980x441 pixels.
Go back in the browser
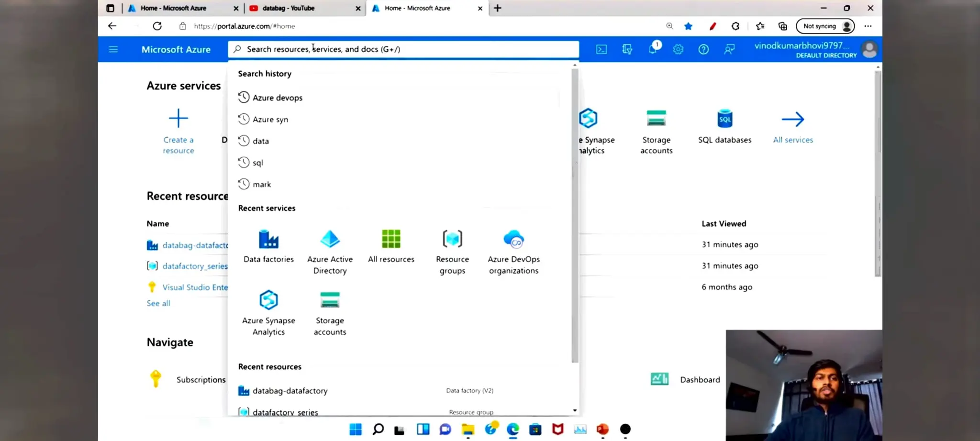click(x=112, y=26)
